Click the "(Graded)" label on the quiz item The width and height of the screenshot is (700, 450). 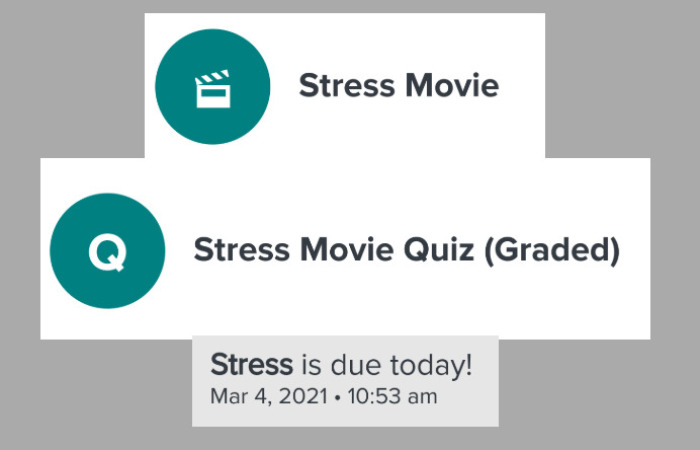[552, 249]
